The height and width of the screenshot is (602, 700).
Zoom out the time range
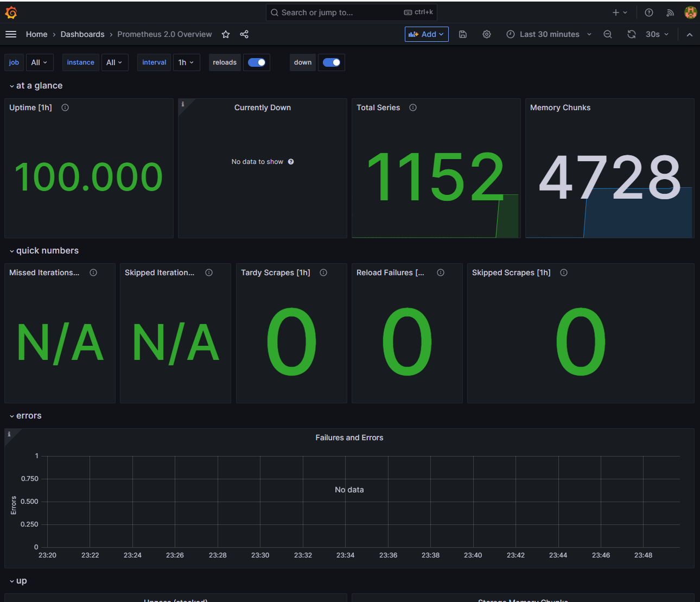pos(608,34)
